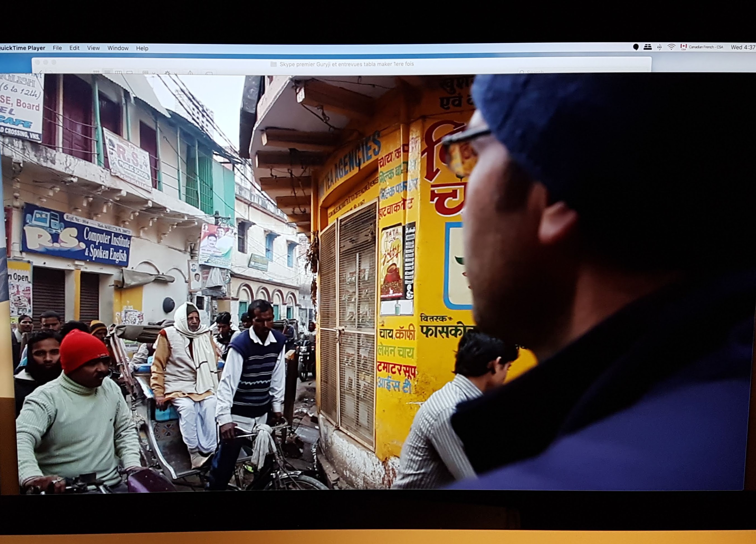Switch Finder window to icon view
Screen dimensions: 756x544
[x=96, y=72]
